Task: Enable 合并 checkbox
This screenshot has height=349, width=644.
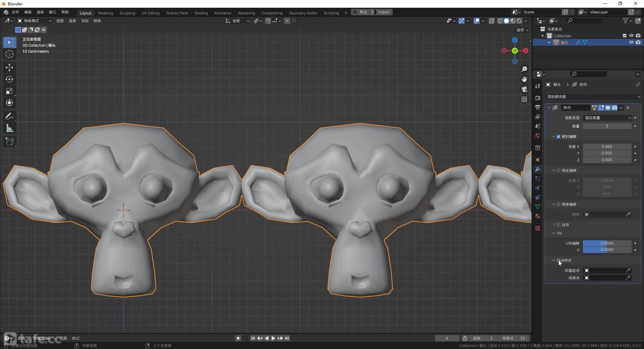Action: click(x=558, y=225)
